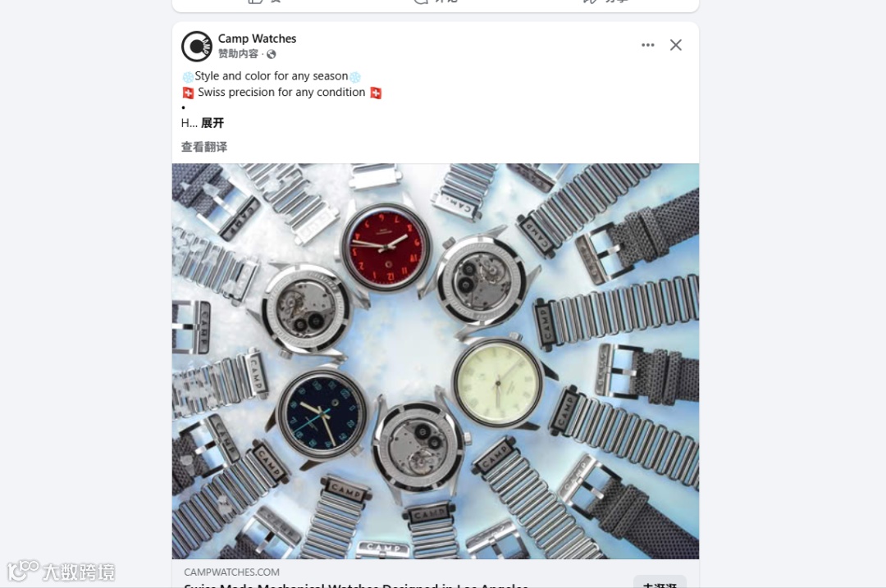Open the CAMPWATCHES.COM domain link
Screen dimensions: 886x588
pyautogui.click(x=231, y=572)
